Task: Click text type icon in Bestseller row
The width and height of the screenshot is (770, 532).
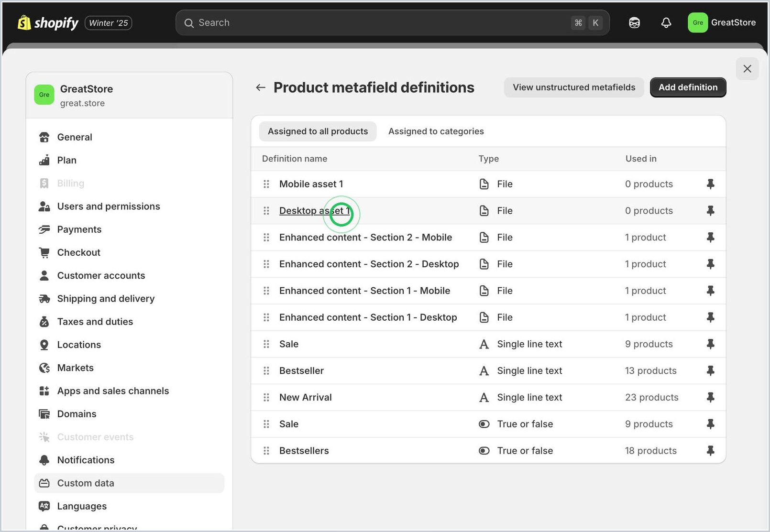Action: 484,371
